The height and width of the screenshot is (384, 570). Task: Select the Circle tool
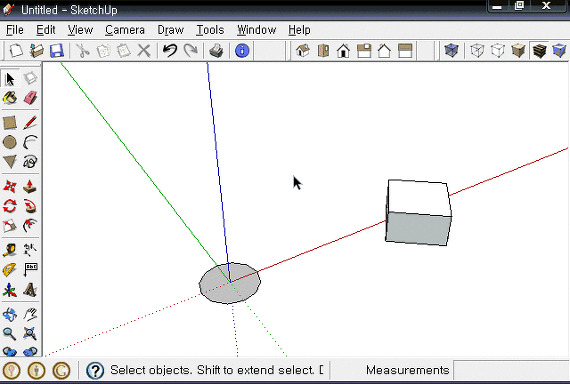(10, 142)
